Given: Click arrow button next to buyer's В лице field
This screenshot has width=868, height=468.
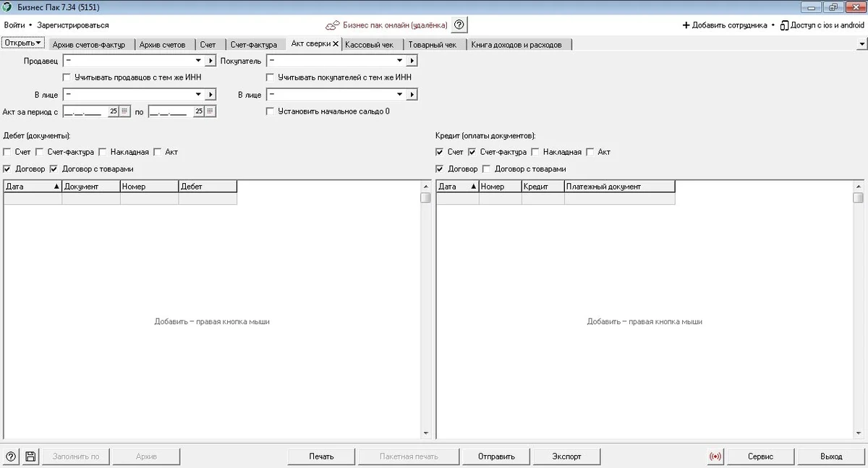Looking at the screenshot, I should click(x=412, y=95).
